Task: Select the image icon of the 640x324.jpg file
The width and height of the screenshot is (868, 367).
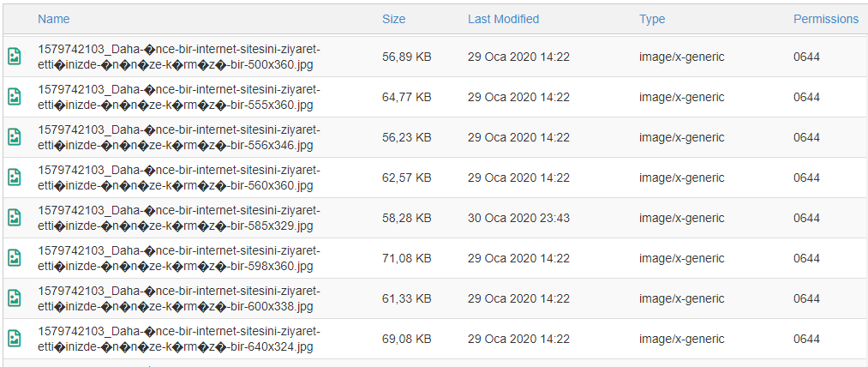Action: pyautogui.click(x=15, y=339)
